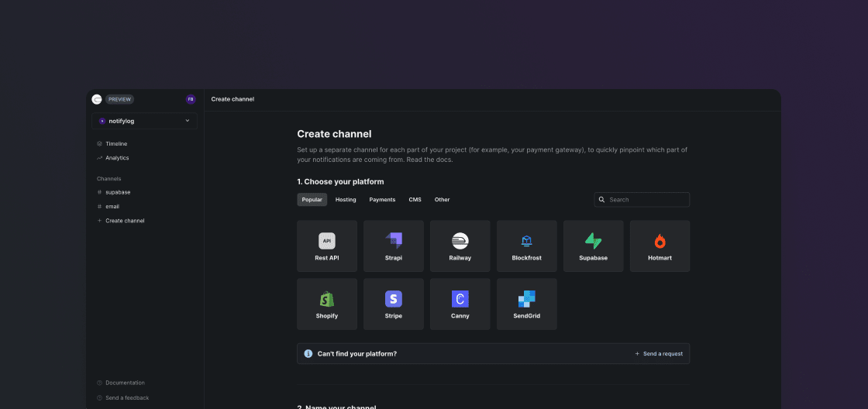The width and height of the screenshot is (868, 409).
Task: Switch to the CMS tab
Action: click(415, 200)
